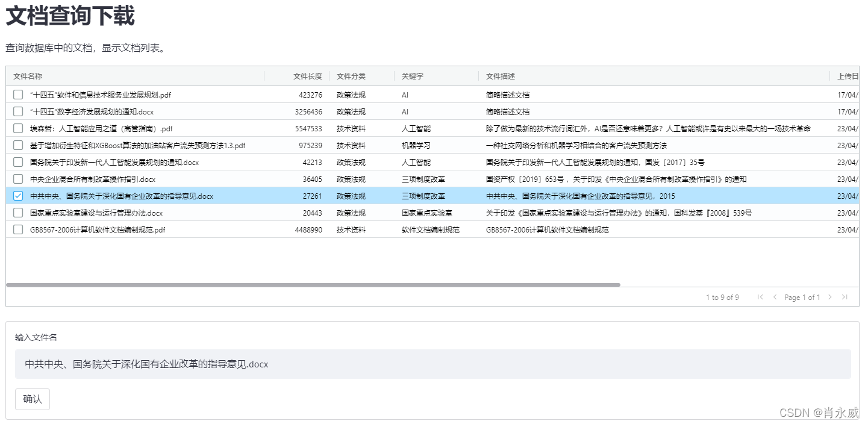Screen dimensions: 868x424
Task: Check the 国家重点实验室建设与运行管理办法 checkbox
Action: pos(17,213)
